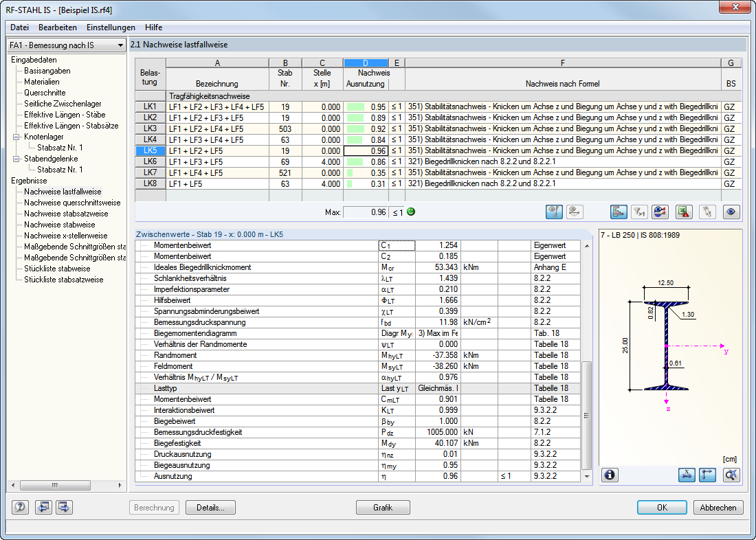Screen dimensions: 756x540
Task: Click the Lasttyp row in the details list
Action: (x=358, y=388)
